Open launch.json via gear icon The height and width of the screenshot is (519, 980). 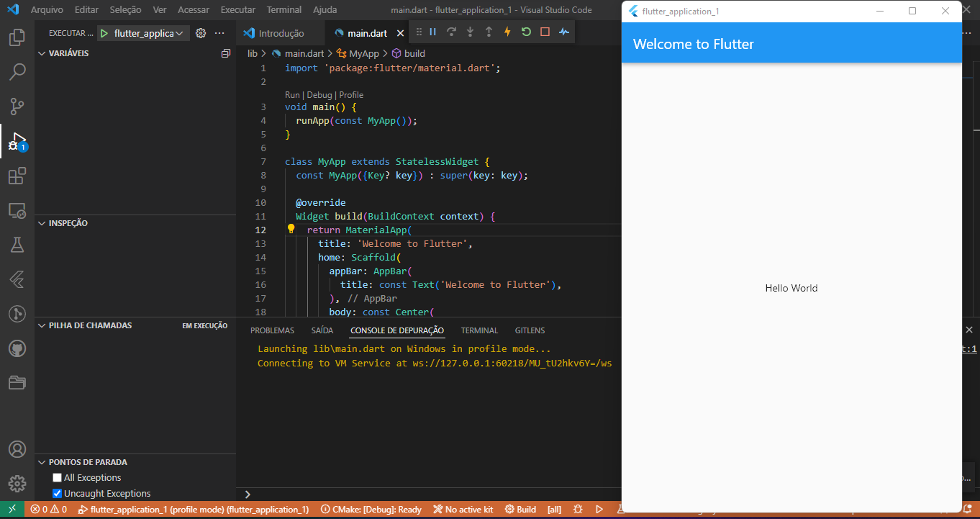tap(201, 33)
